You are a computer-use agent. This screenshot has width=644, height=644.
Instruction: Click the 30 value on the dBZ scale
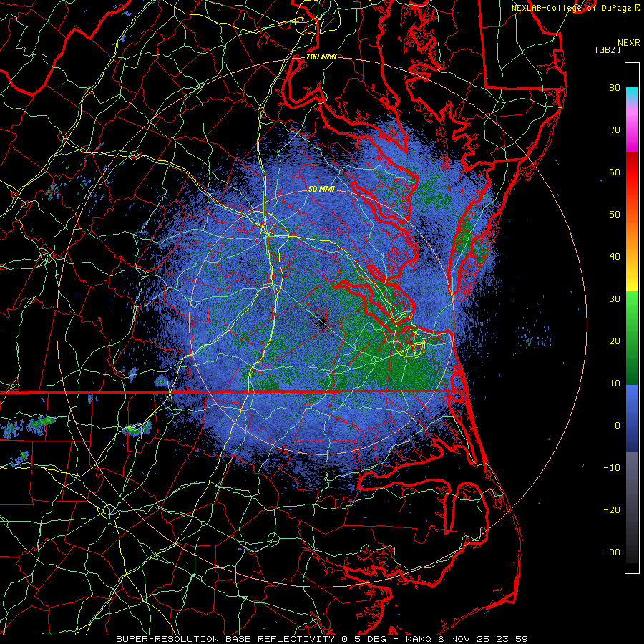click(615, 298)
